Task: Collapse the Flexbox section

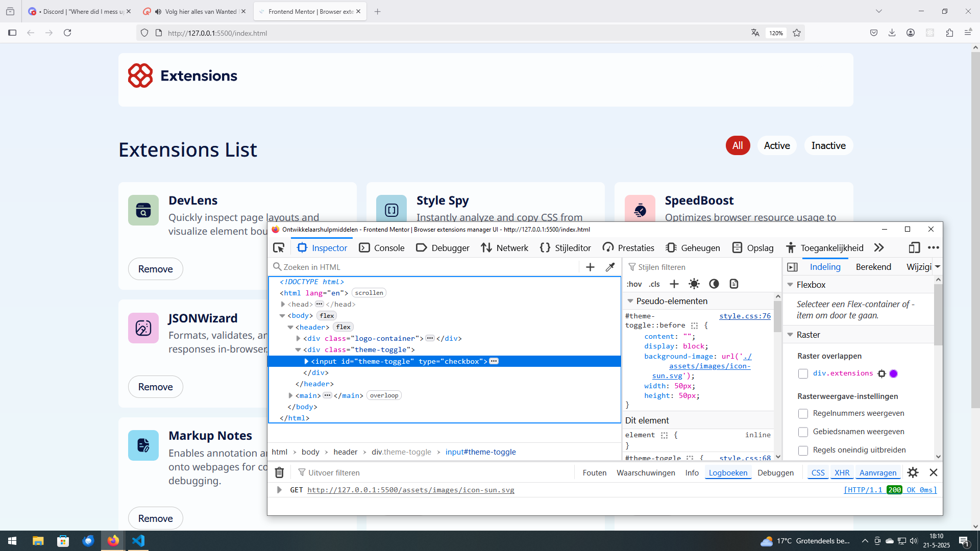Action: [x=790, y=285]
